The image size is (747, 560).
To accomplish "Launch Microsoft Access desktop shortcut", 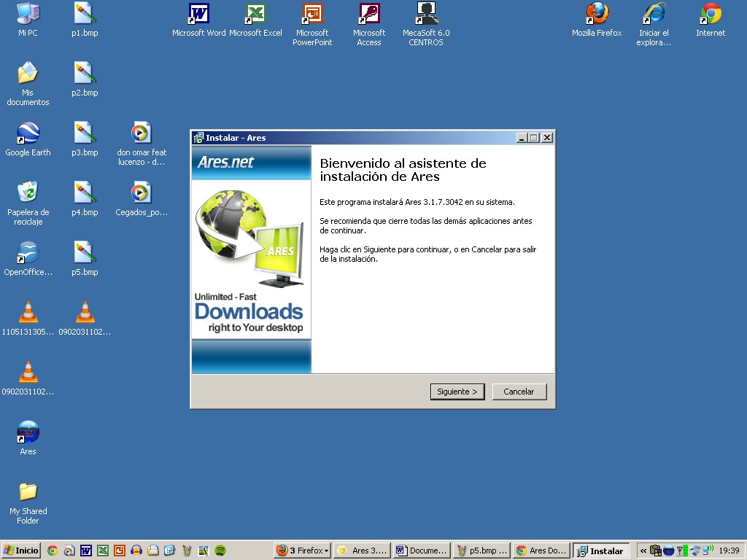I will pos(368,24).
